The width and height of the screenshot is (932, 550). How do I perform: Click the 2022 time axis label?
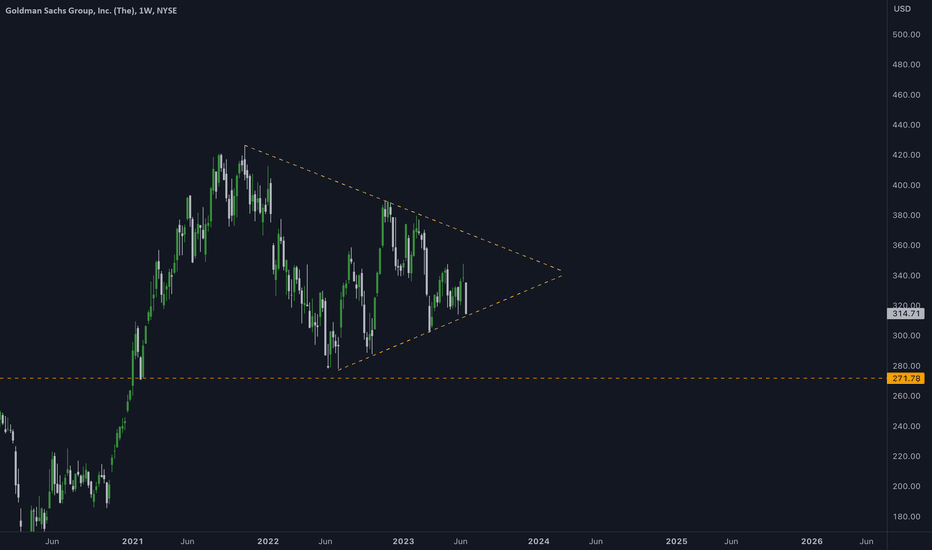pyautogui.click(x=268, y=541)
